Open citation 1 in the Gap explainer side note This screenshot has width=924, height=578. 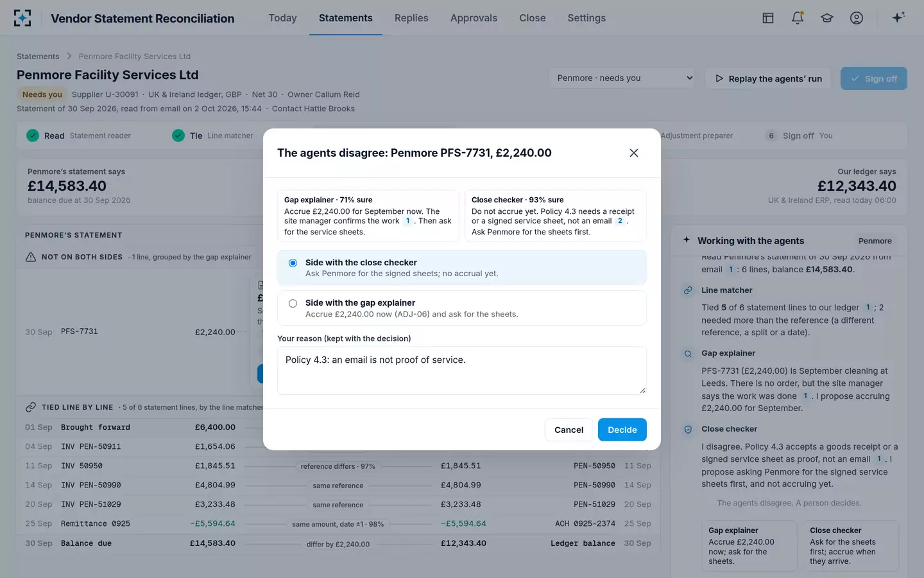(805, 396)
